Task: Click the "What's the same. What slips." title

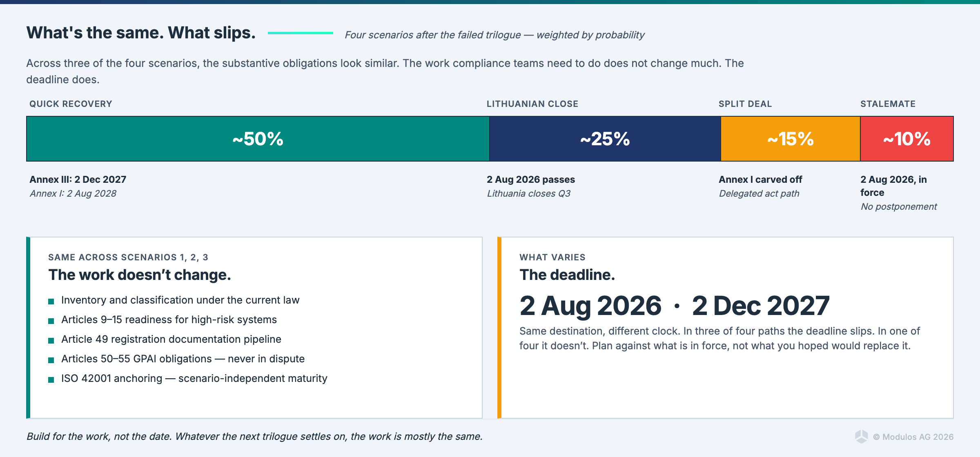Action: click(141, 33)
